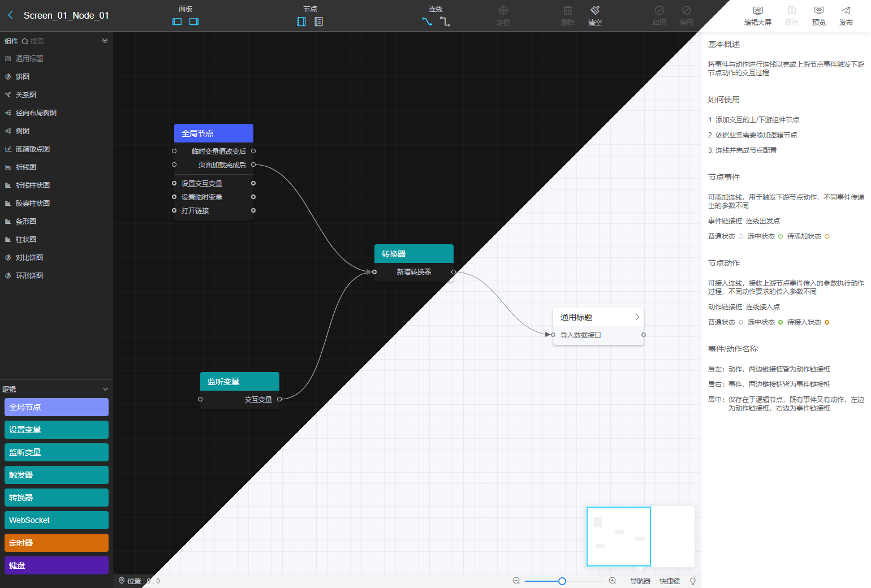This screenshot has width=871, height=588.
Task: Toggle the right panel display icon
Action: click(x=194, y=21)
